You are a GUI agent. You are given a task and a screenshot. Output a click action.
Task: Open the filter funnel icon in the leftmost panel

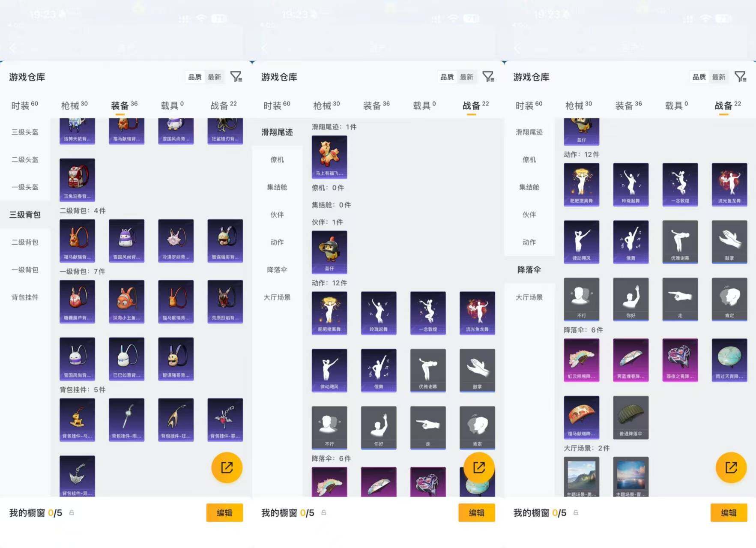tap(237, 76)
